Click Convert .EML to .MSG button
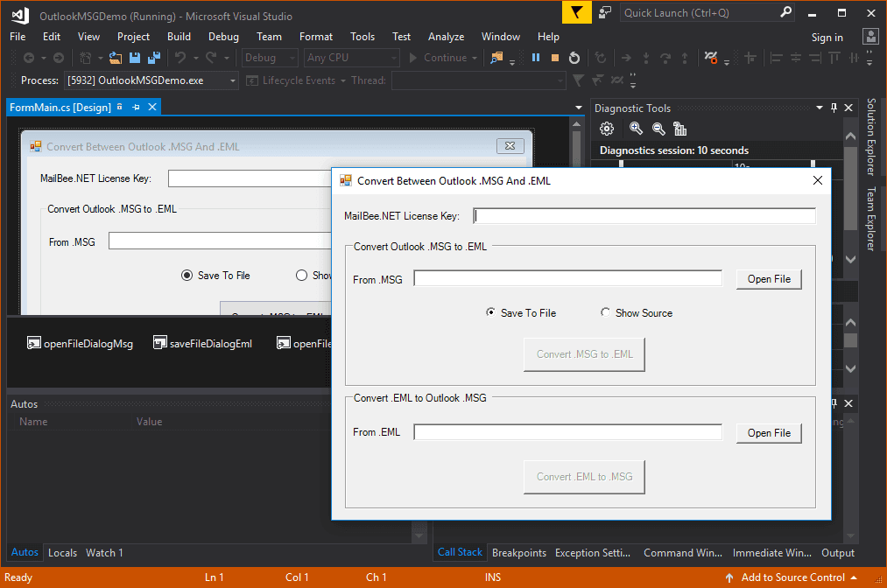887x588 pixels. 584,477
